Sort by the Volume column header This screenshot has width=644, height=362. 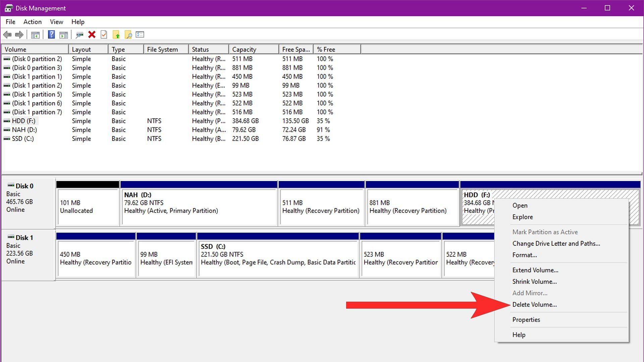click(x=35, y=49)
